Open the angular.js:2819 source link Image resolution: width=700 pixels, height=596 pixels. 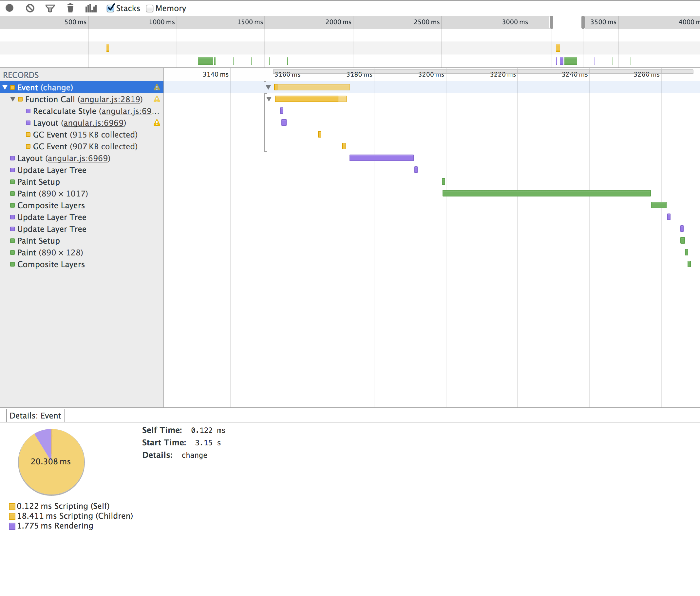coord(110,99)
